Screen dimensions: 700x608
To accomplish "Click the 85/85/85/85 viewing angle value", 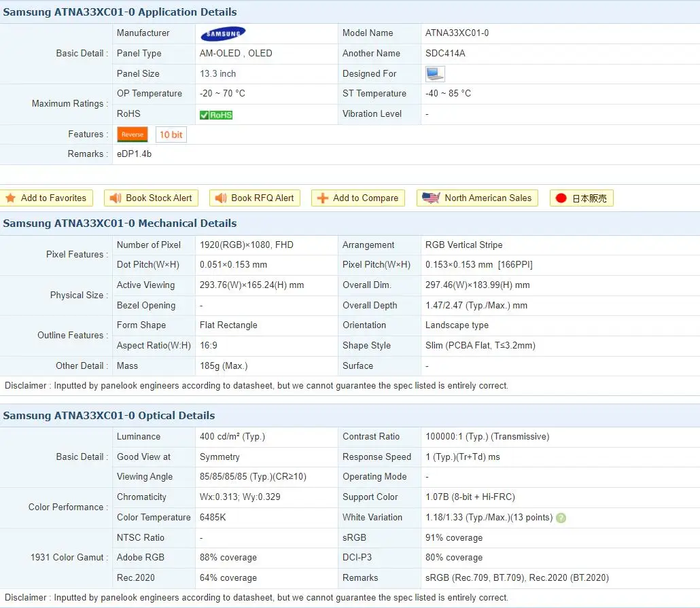I will click(x=253, y=476).
